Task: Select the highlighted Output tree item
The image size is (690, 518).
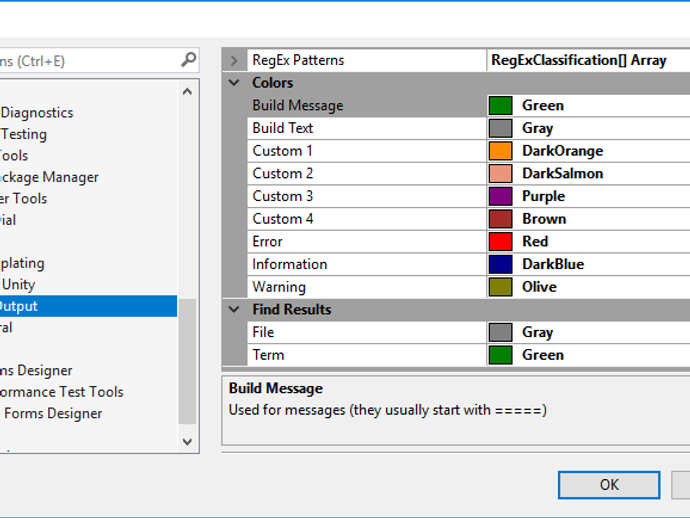Action: coord(20,306)
